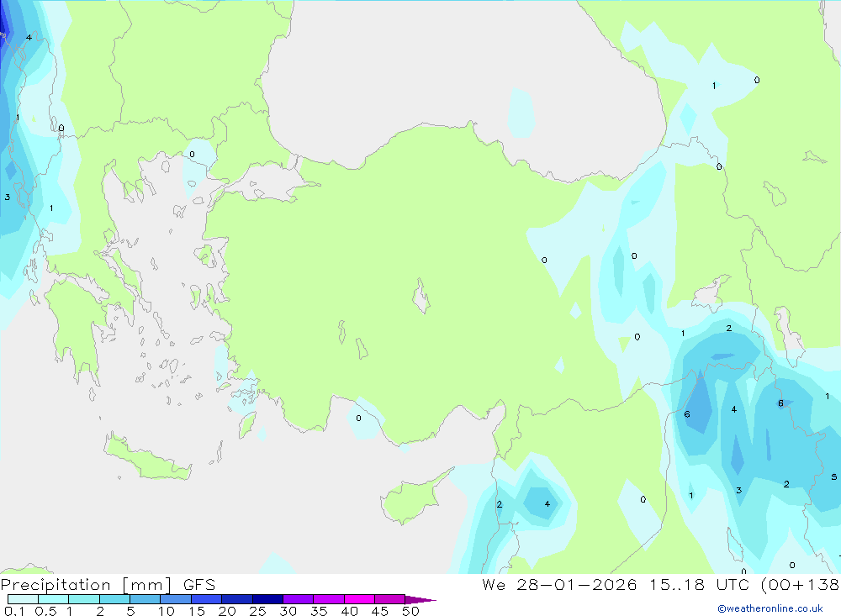Image resolution: width=841 pixels, height=616 pixels.
Task: Choose the 25–30 mm dark blue swatch
Action: pyautogui.click(x=267, y=599)
